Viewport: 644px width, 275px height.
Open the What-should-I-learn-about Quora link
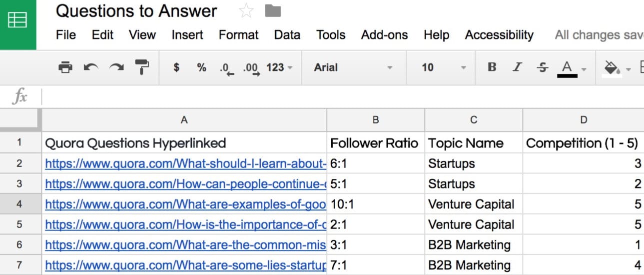[x=185, y=163]
